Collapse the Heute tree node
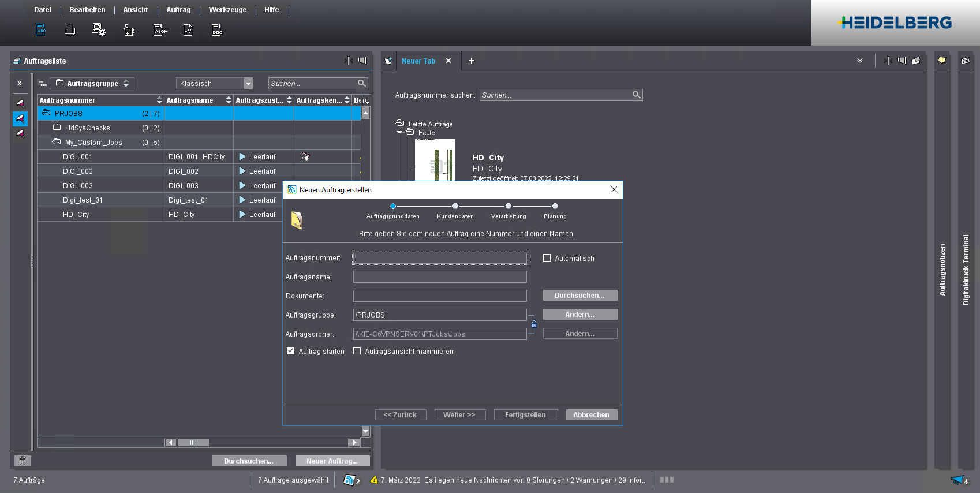 399,132
